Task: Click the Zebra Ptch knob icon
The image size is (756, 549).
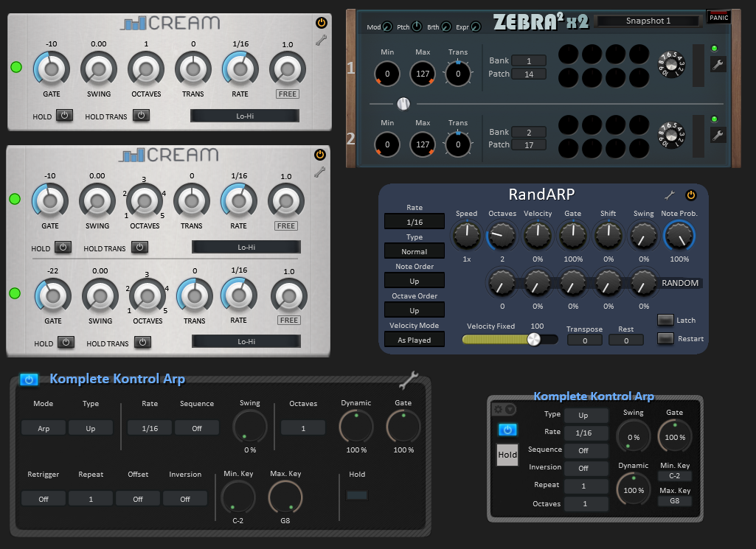Action: pyautogui.click(x=417, y=27)
